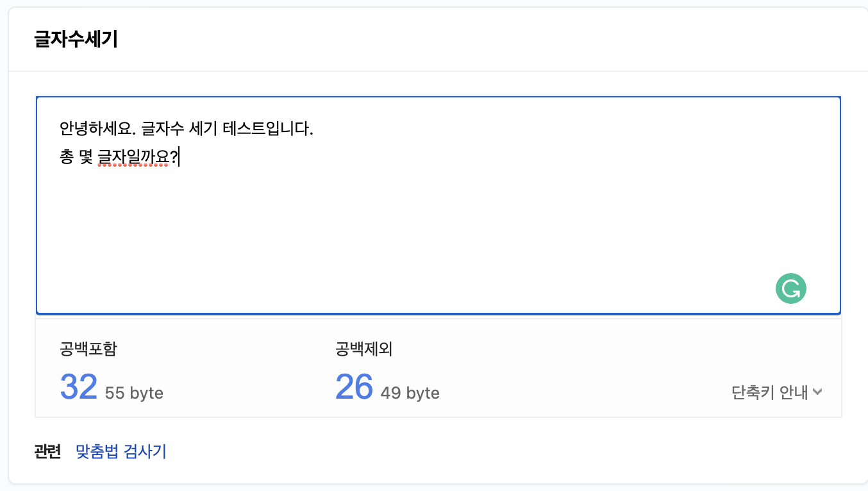The width and height of the screenshot is (868, 491).
Task: Click the red-underlined word 글자일까요
Action: (134, 157)
